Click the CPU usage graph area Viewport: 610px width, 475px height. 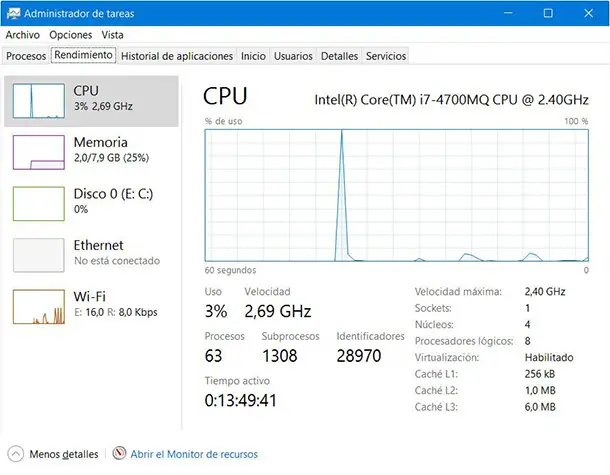coord(396,194)
